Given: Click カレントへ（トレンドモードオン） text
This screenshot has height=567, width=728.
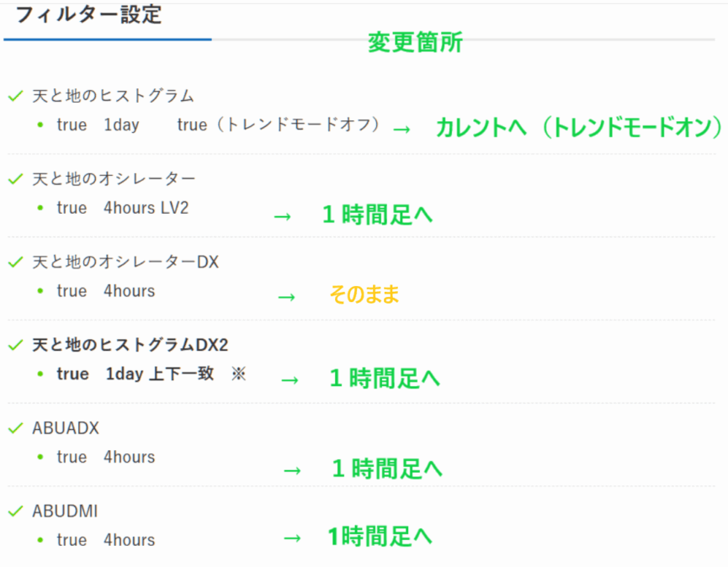Looking at the screenshot, I should [x=578, y=127].
